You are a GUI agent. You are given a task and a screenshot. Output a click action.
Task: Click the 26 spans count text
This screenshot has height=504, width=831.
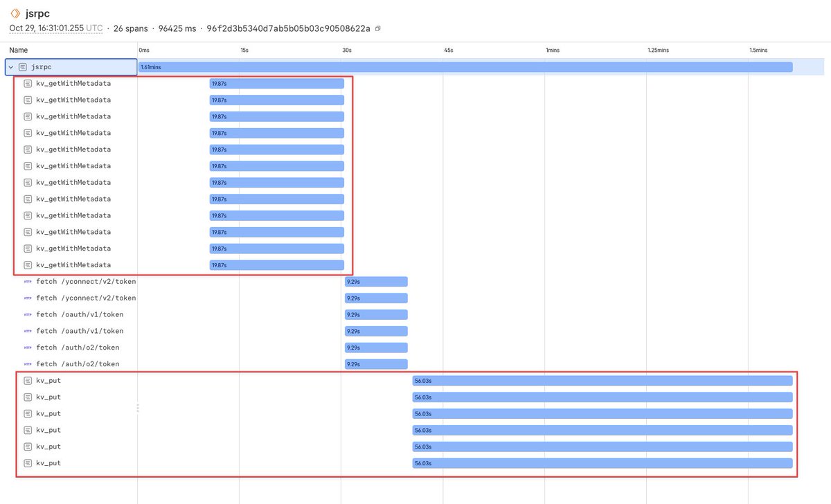[131, 29]
